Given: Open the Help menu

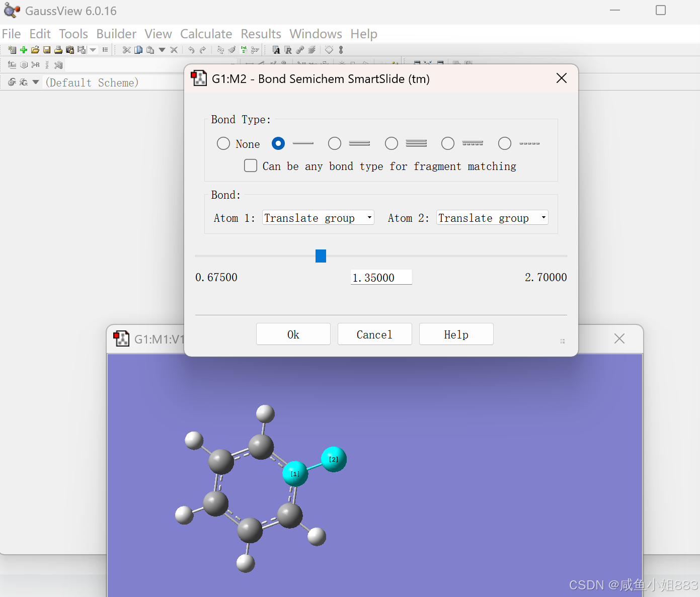Looking at the screenshot, I should (364, 34).
